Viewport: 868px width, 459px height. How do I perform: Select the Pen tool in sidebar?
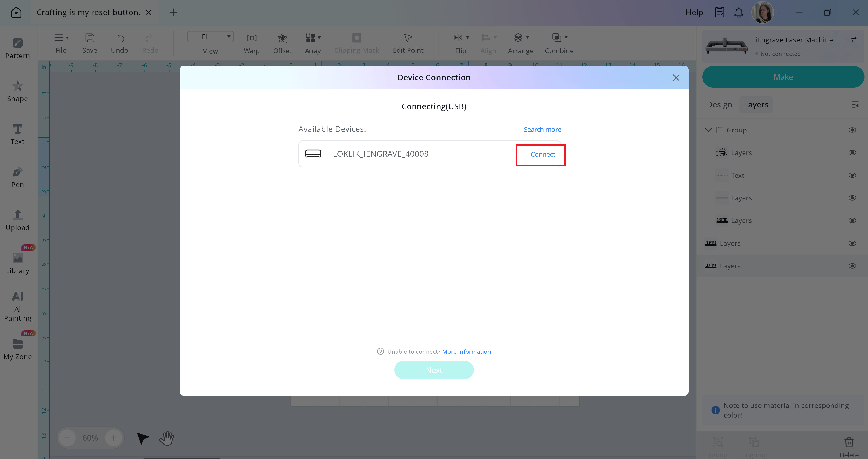pos(18,177)
